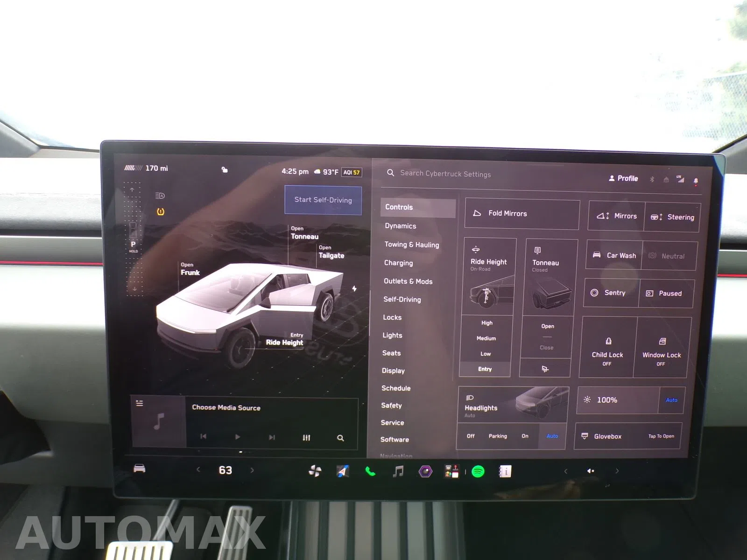Open the Frunk on vehicle view

coord(190,269)
